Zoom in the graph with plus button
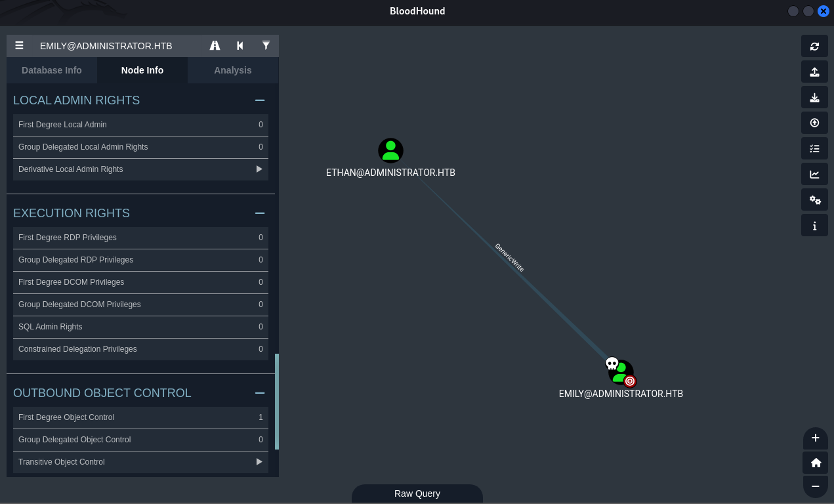834x504 pixels. click(x=816, y=438)
